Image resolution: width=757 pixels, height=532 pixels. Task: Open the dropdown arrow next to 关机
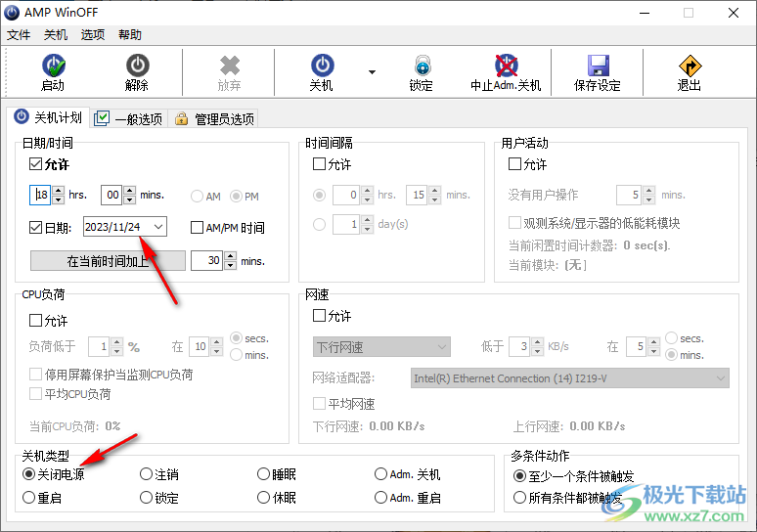[x=372, y=72]
